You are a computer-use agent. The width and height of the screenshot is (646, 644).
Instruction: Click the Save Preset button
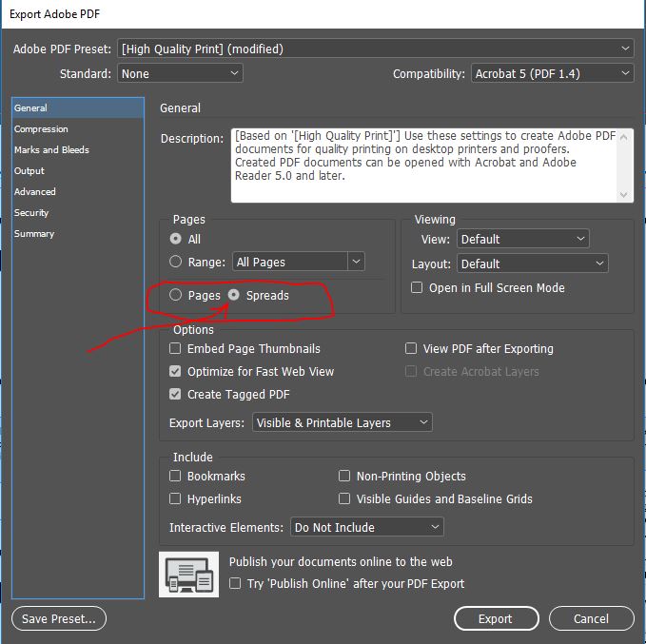(x=59, y=618)
